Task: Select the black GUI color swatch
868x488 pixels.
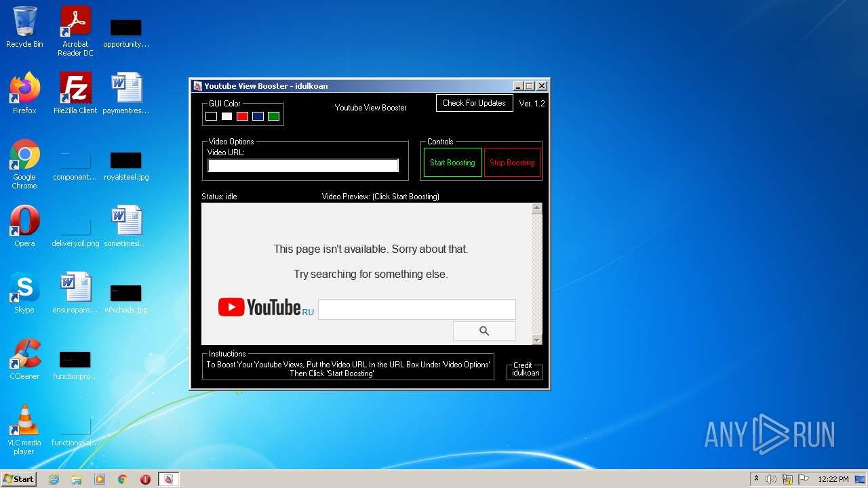Action: pos(211,117)
